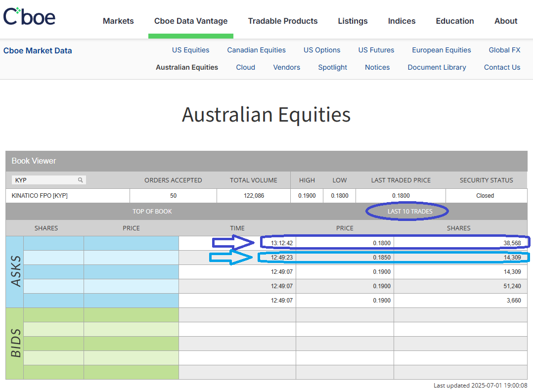The width and height of the screenshot is (533, 392).
Task: Open the Markets menu
Action: [x=118, y=21]
